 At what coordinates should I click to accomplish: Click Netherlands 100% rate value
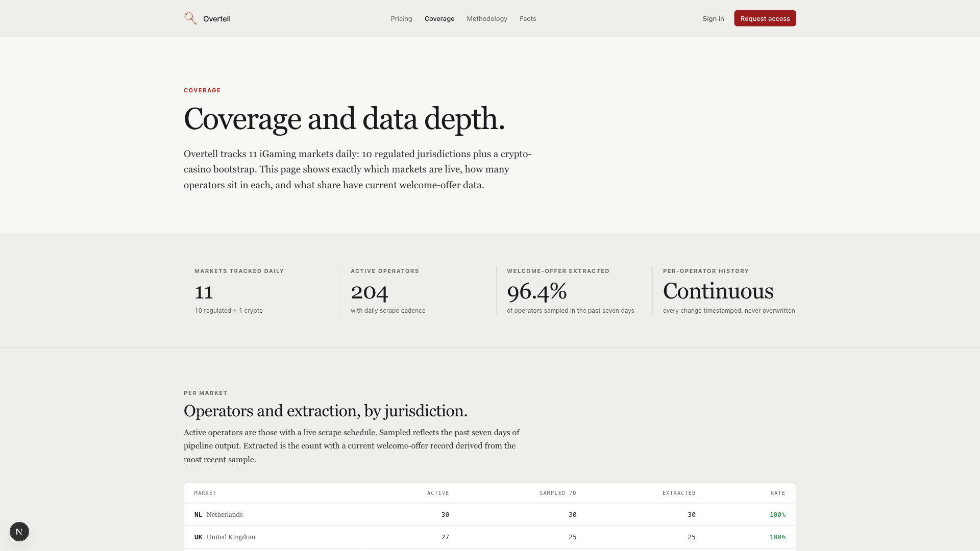pos(777,515)
